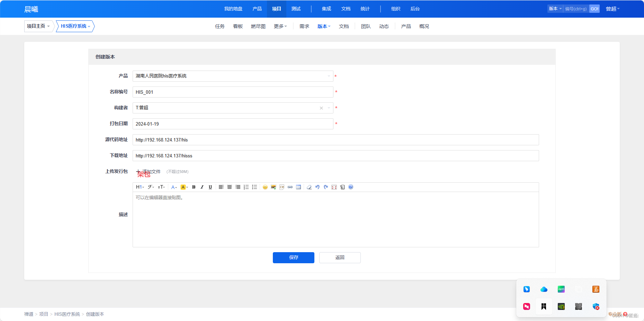Screen dimensions: 644x321
Task: Open the Windows Security shield tray icon
Action: 596,306
